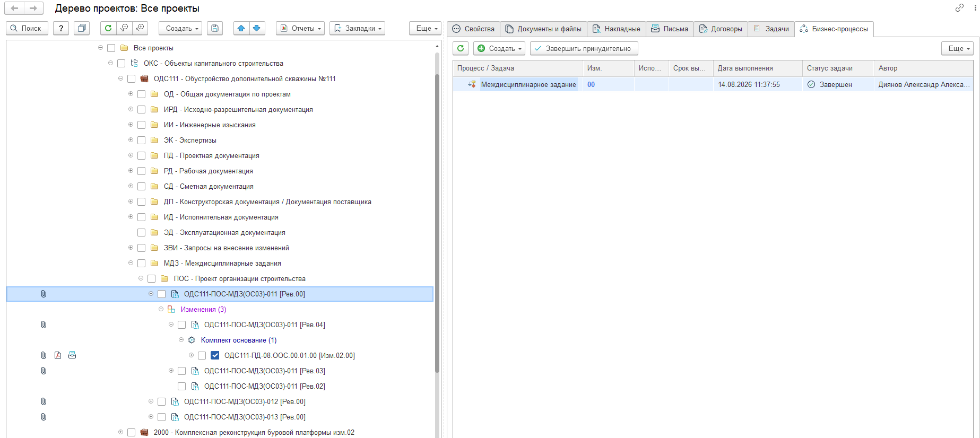Refresh the business processes list
Screen dimensions: 980x438
pyautogui.click(x=461, y=48)
